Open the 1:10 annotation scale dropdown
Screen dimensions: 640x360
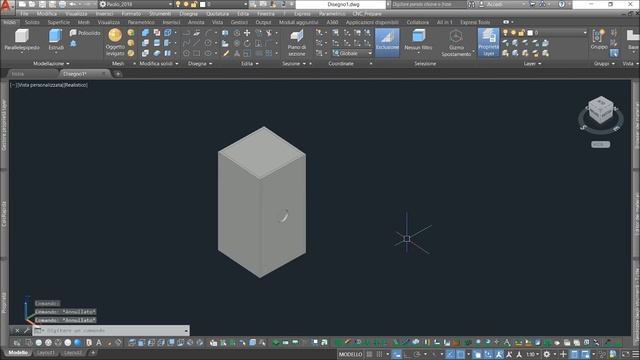coord(532,354)
